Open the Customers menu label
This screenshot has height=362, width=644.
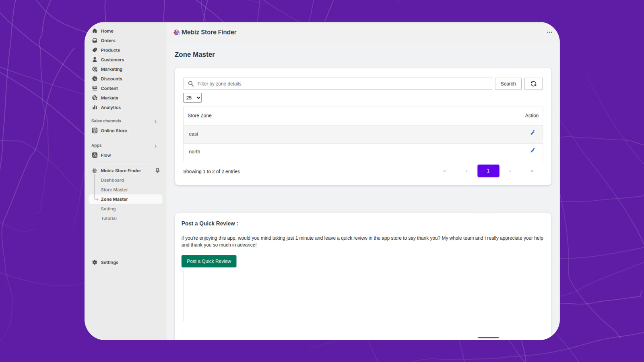(112, 60)
